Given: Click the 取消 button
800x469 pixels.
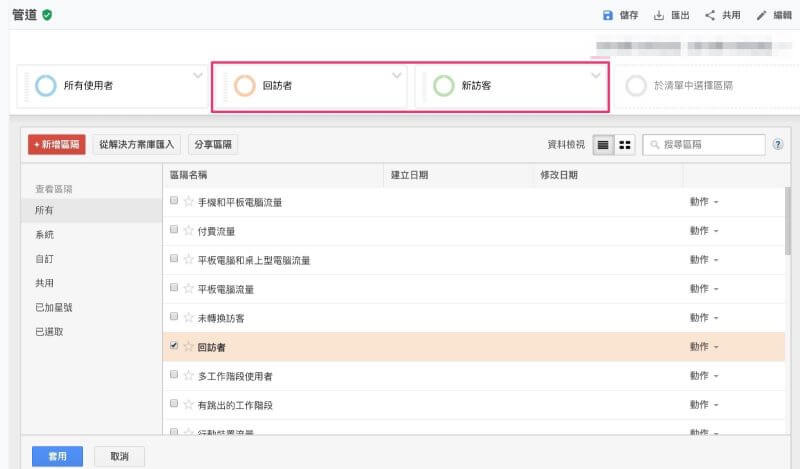Looking at the screenshot, I should click(x=119, y=456).
